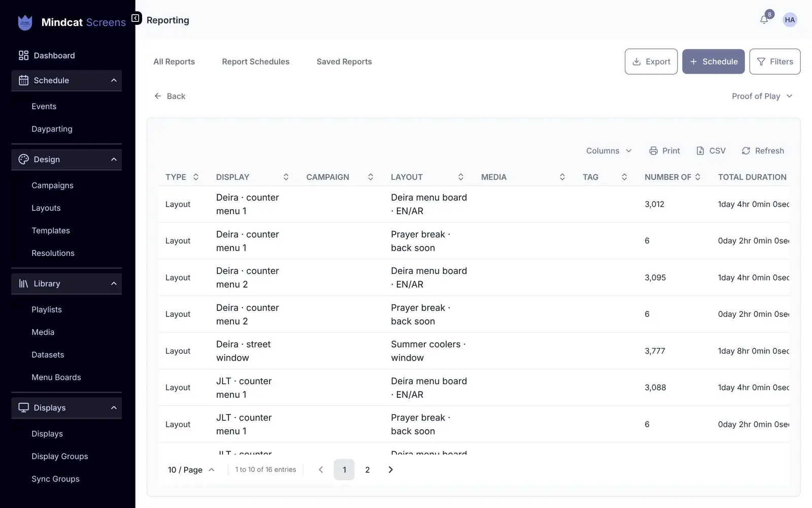812x508 pixels.
Task: Open the notifications bell
Action: [764, 20]
